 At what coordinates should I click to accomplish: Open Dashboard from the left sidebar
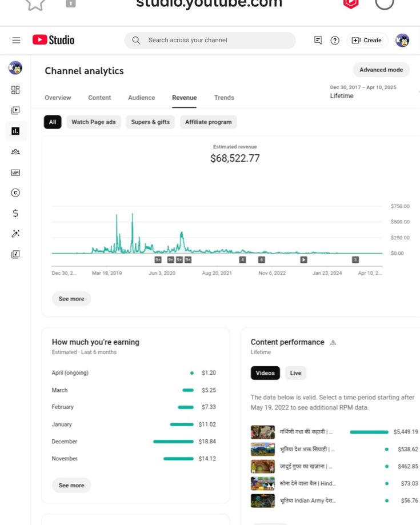[x=15, y=90]
